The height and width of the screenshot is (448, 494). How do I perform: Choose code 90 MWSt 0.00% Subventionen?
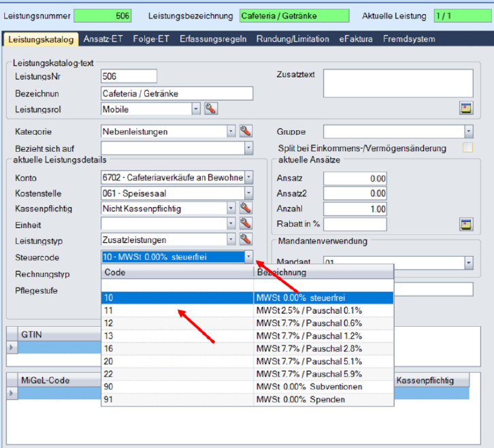[x=247, y=387]
